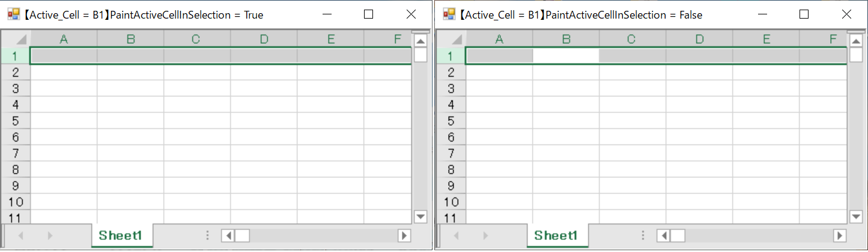Close the PaintActiveCellInSelection = False window
The width and height of the screenshot is (868, 252).
(x=846, y=14)
